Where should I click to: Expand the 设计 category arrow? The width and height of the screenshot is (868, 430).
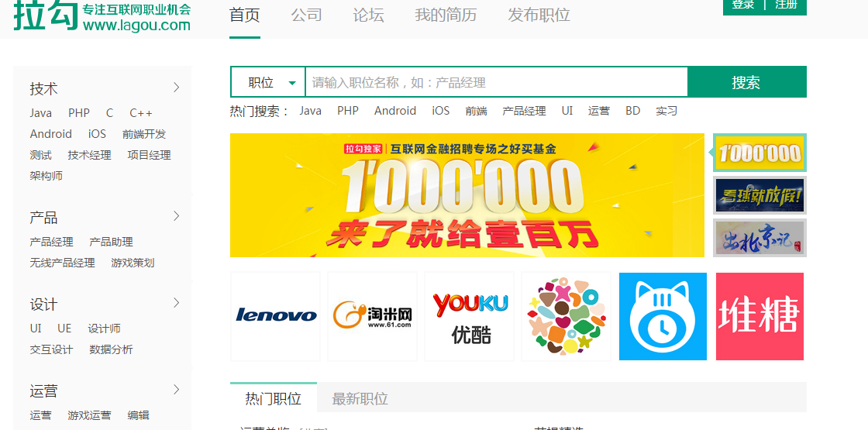(177, 303)
